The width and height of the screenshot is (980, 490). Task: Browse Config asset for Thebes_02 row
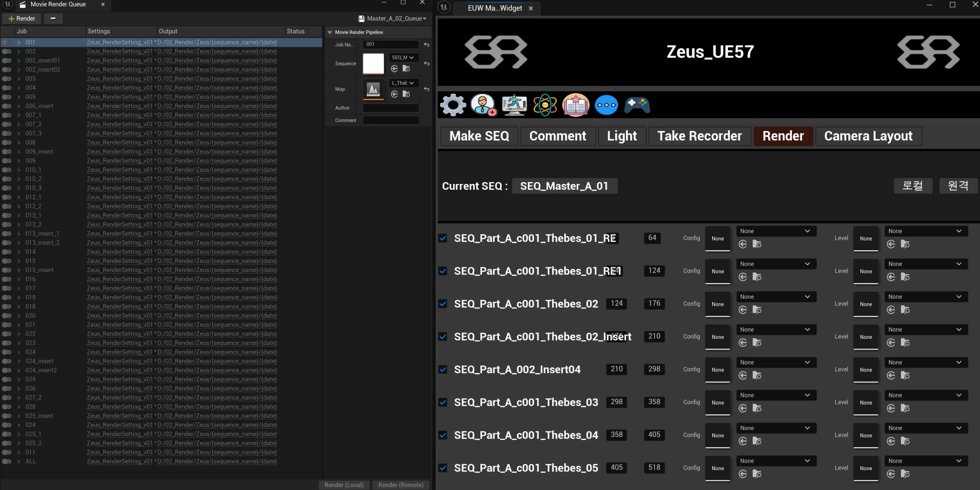pyautogui.click(x=757, y=310)
